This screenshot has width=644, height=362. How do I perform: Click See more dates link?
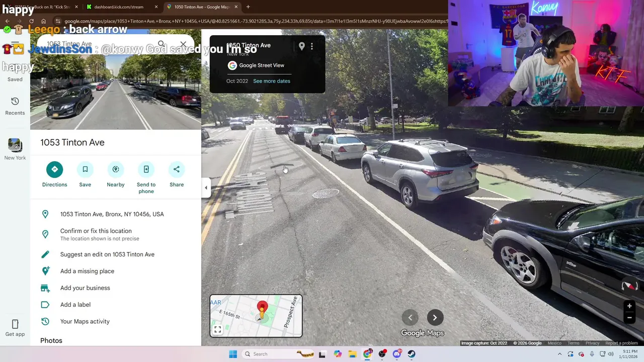coord(272,81)
